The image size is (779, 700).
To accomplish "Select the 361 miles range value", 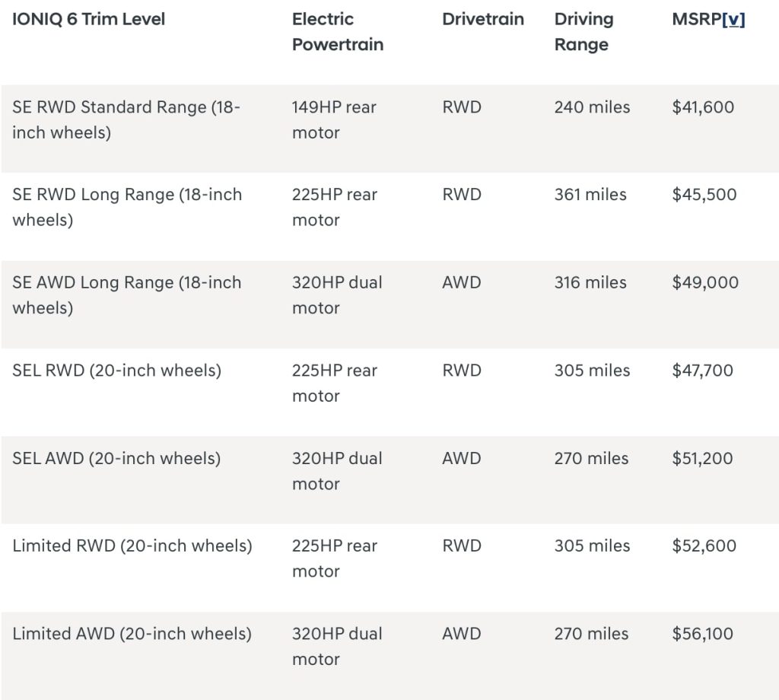I will tap(590, 195).
